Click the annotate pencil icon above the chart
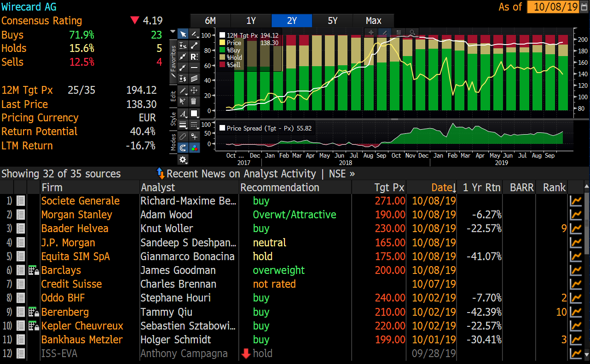This screenshot has height=364, width=590. [x=385, y=32]
